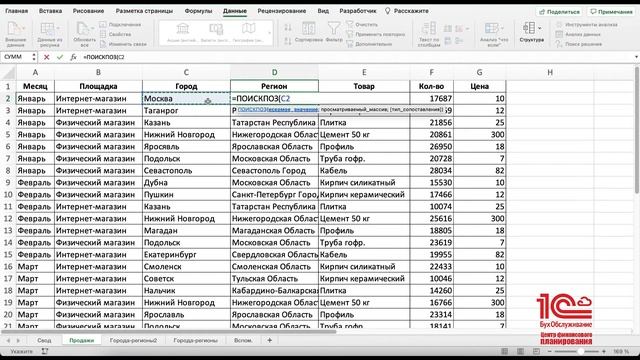Open the Главная ribbon tab
Screen dimensions: 640x360
pos(16,11)
